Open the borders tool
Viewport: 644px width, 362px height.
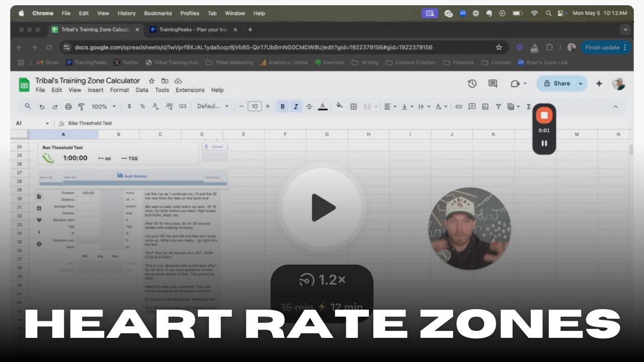click(x=354, y=106)
